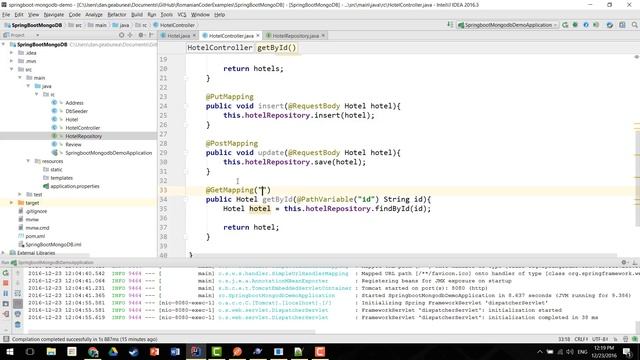Click Scroll from Source icon in Project panel
The height and width of the screenshot is (360, 640).
[x=122, y=35]
